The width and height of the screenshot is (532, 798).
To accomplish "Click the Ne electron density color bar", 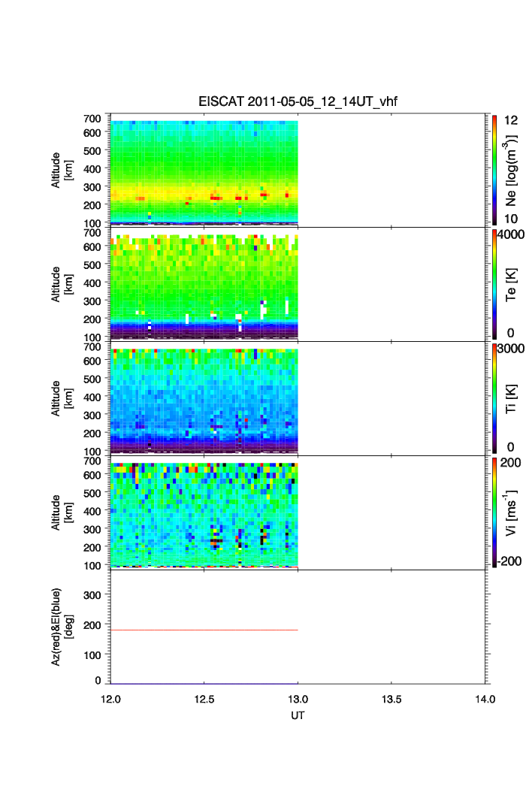I will pos(494,170).
